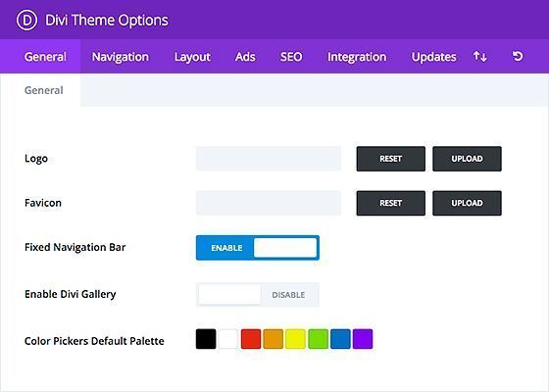Click the Logo URL input field
This screenshot has height=392, width=549.
point(269,159)
